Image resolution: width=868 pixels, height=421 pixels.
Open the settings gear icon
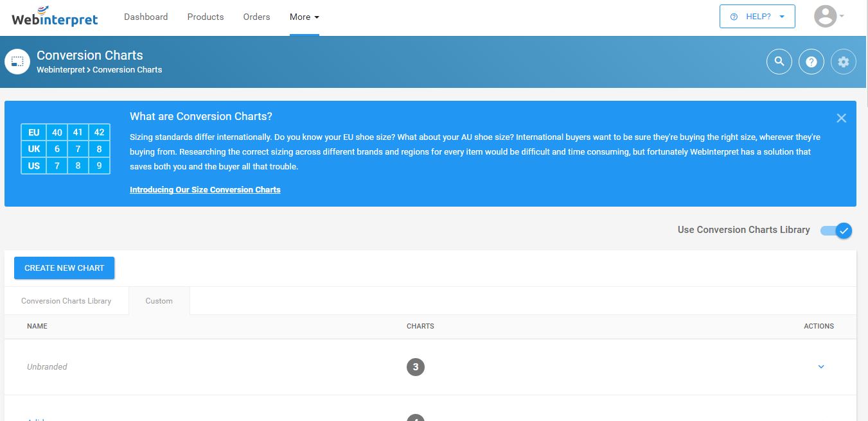[x=844, y=62]
